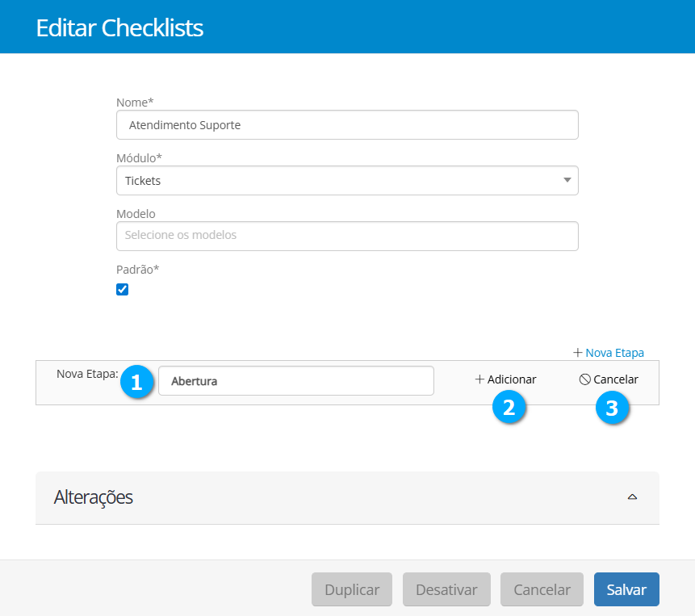The image size is (695, 616).
Task: Toggle the Padrão checkbox
Action: [x=123, y=290]
